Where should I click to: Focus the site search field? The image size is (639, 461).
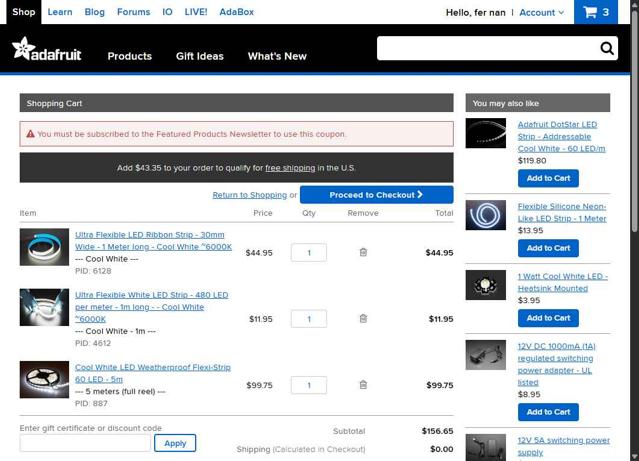[x=487, y=49]
